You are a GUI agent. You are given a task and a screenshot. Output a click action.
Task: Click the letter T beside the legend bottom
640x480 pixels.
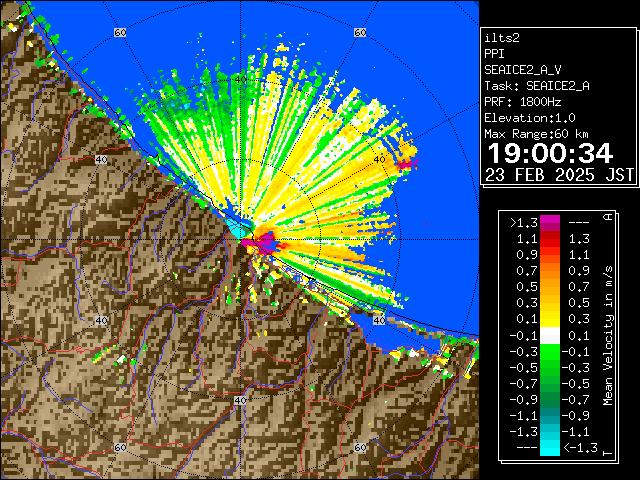pos(608,452)
